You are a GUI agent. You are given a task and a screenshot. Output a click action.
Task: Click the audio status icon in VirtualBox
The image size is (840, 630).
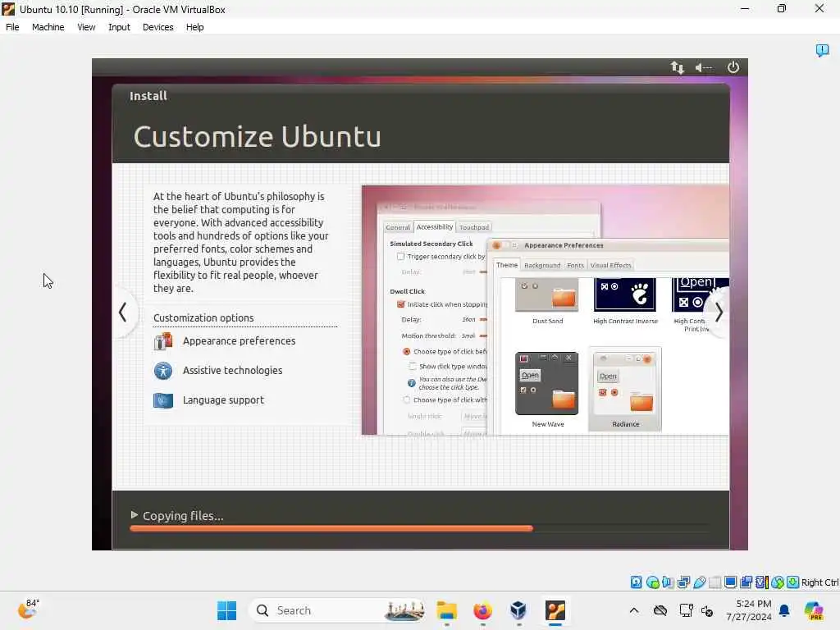[x=668, y=582]
